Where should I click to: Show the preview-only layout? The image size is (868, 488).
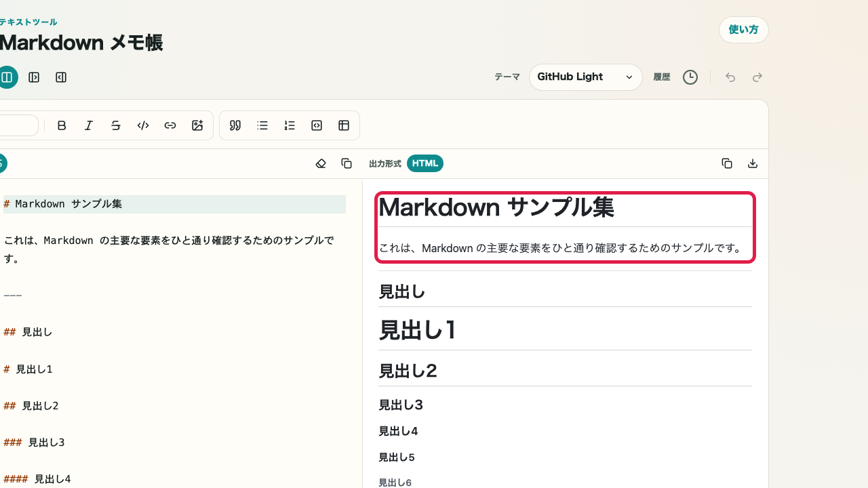(61, 77)
